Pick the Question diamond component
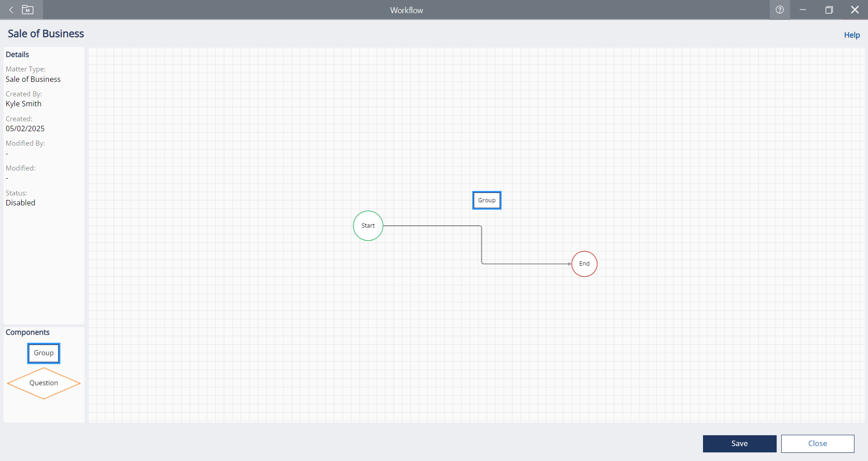868x461 pixels. pos(43,383)
